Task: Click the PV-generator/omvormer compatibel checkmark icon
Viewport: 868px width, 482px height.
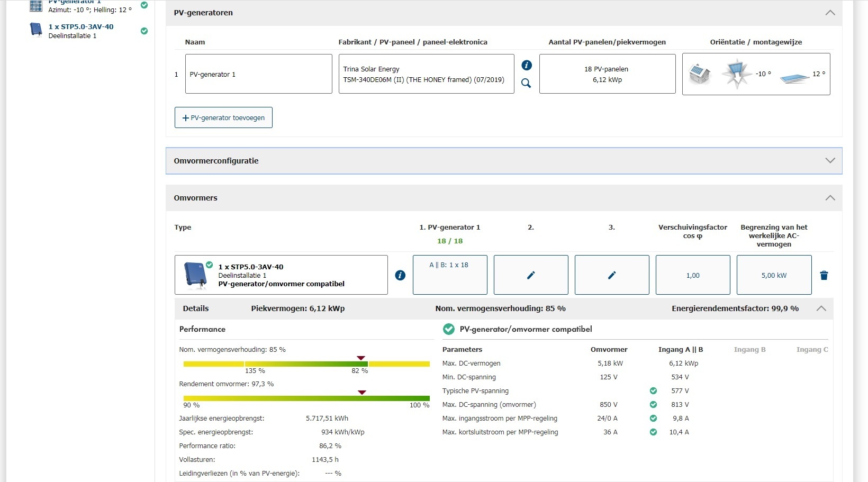Action: tap(448, 329)
